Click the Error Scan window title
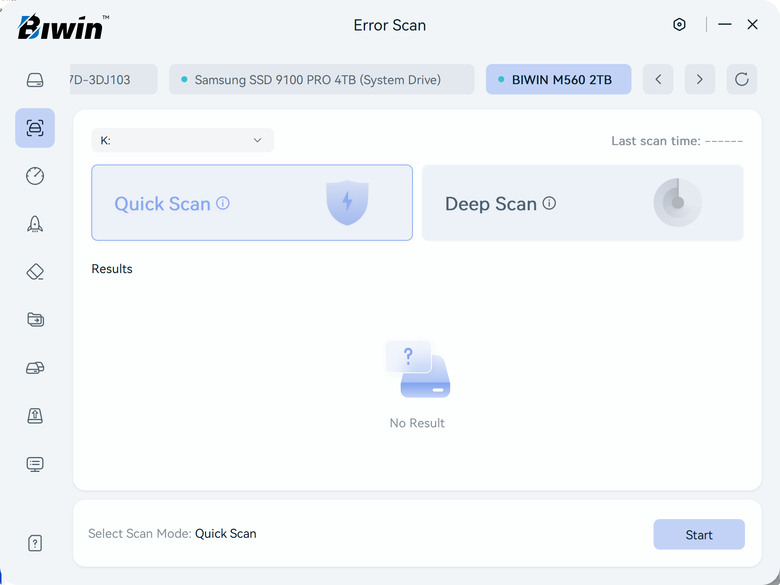780x585 pixels. point(390,25)
